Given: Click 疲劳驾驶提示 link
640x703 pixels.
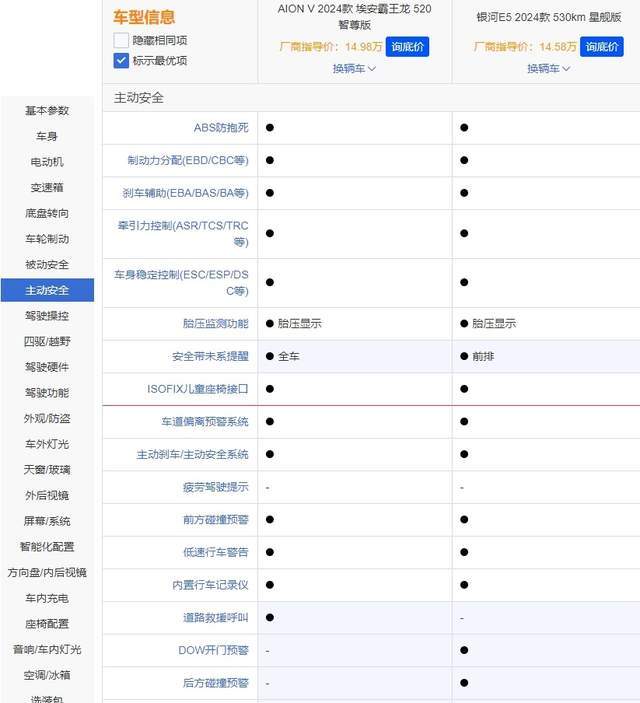Looking at the screenshot, I should click(215, 487).
